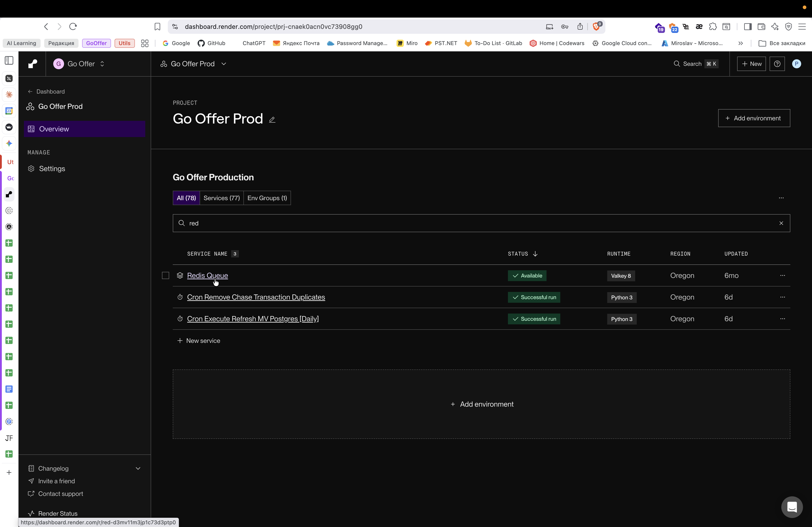Clear the search filter with X icon
812x527 pixels.
781,223
